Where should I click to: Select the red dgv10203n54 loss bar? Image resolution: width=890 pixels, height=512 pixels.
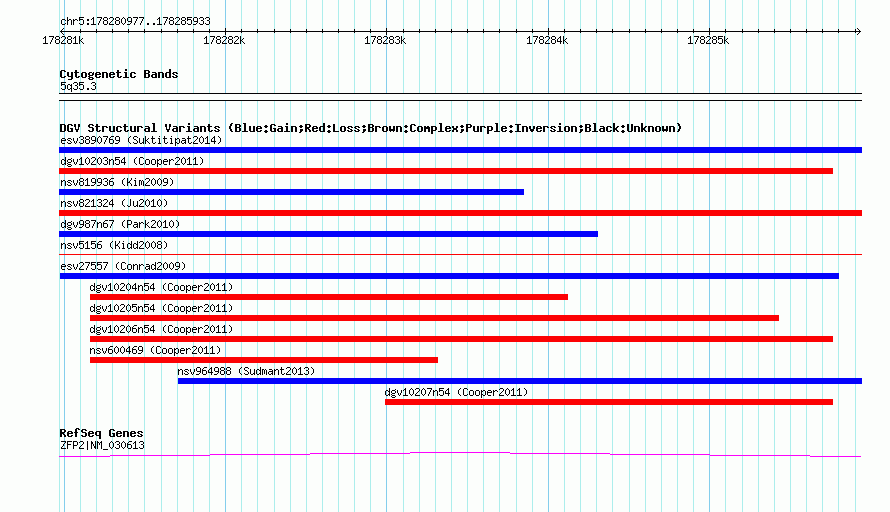pyautogui.click(x=446, y=171)
